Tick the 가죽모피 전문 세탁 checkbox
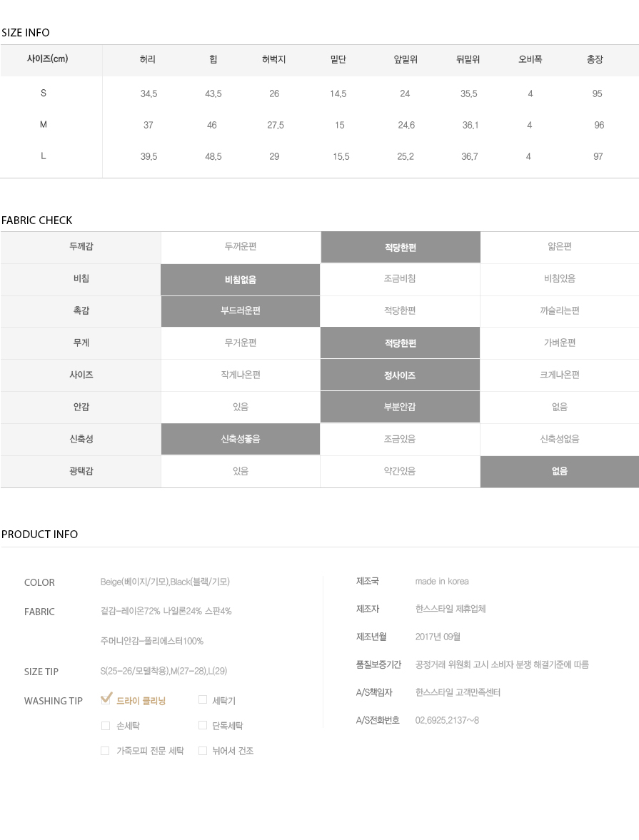This screenshot has width=639, height=840. tap(105, 751)
